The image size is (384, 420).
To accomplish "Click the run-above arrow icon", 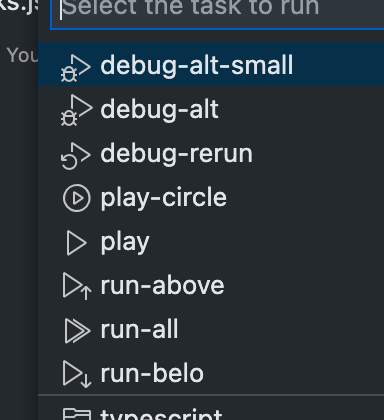I will 77,286.
